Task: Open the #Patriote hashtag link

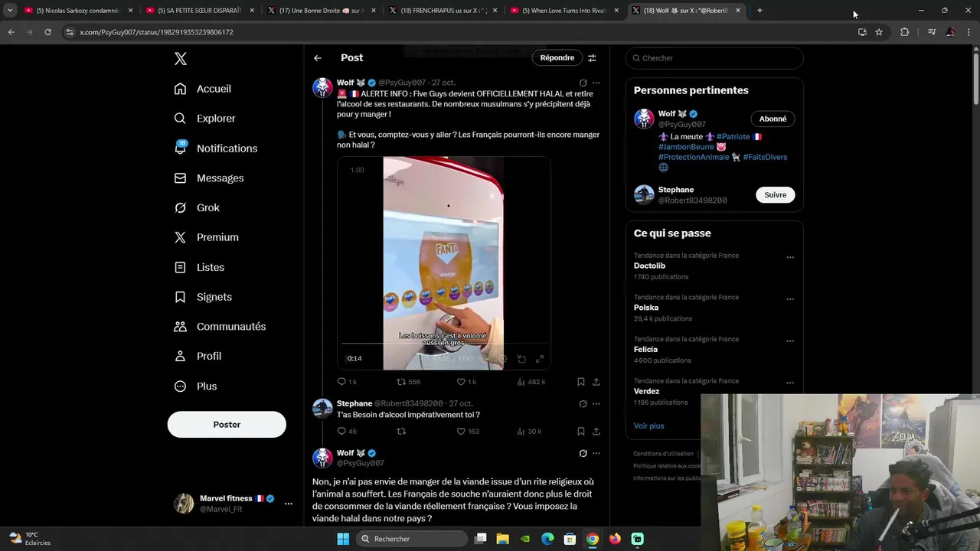Action: [x=733, y=137]
